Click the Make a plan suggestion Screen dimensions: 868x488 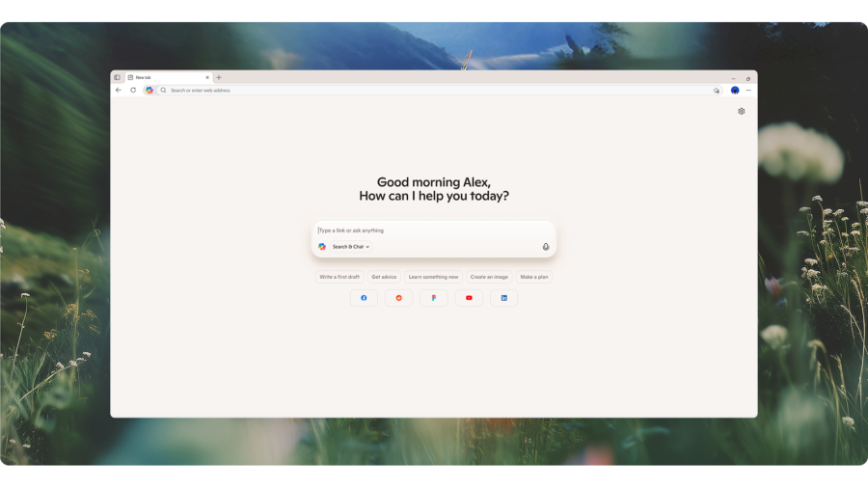(534, 277)
